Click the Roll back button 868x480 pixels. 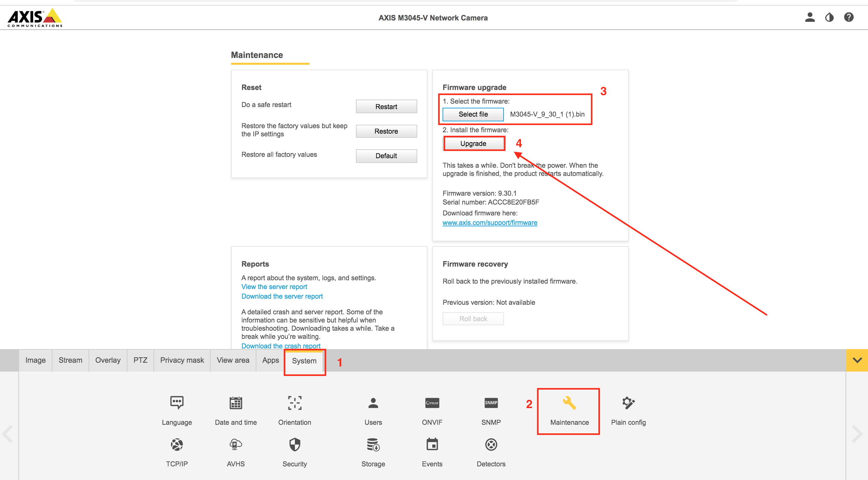(473, 319)
